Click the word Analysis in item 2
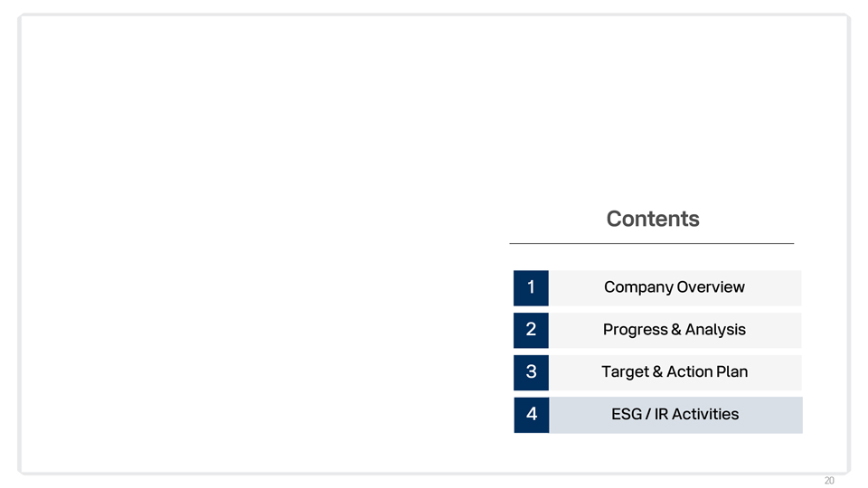Image resolution: width=868 pixels, height=488 pixels. tap(715, 330)
